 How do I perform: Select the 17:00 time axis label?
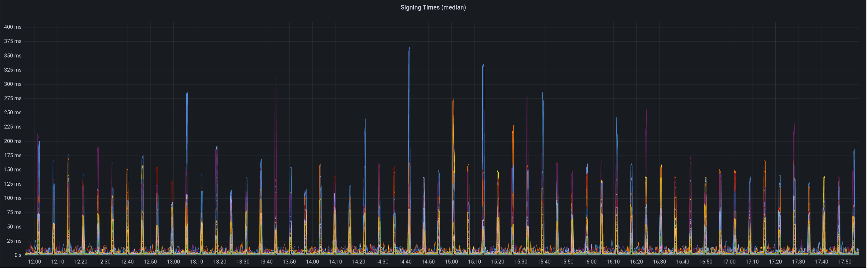(x=729, y=262)
